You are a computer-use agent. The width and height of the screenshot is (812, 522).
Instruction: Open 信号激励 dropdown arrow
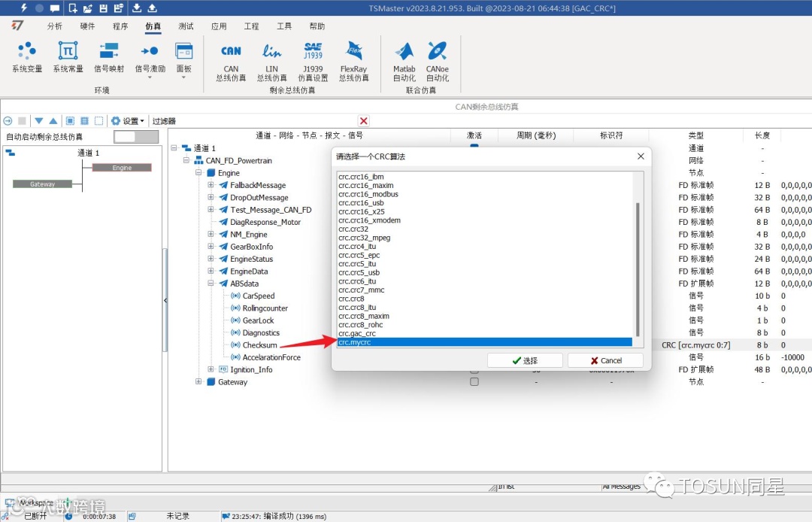(x=150, y=77)
